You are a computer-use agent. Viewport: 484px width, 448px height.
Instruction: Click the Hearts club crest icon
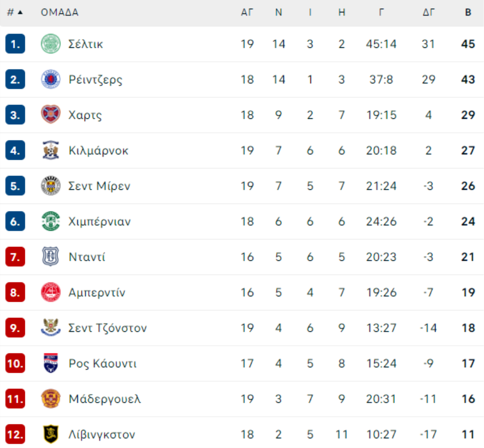coord(51,115)
